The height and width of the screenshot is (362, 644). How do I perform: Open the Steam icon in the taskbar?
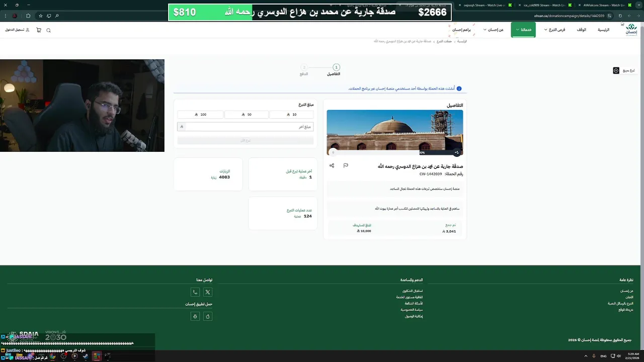tap(85, 356)
